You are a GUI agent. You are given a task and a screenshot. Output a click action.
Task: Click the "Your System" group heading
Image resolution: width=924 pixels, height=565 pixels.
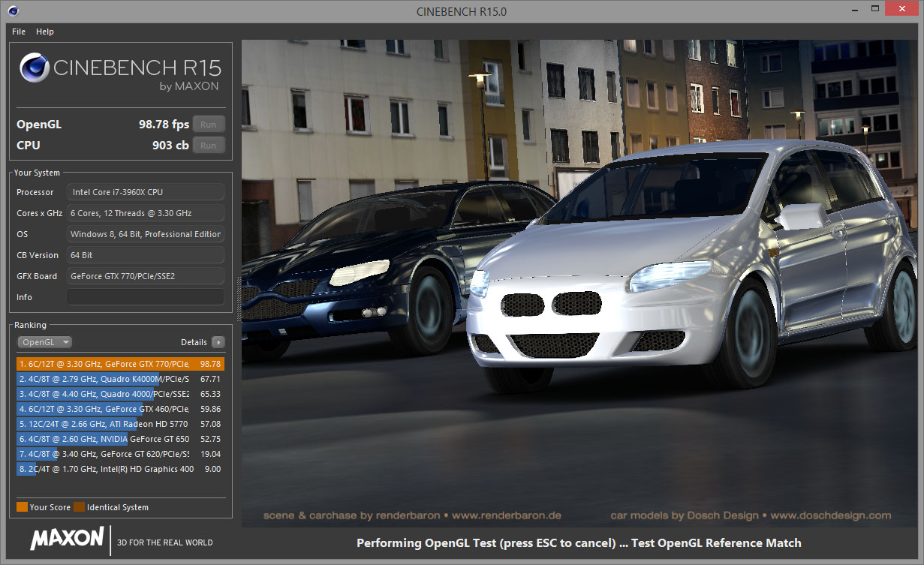coord(37,173)
